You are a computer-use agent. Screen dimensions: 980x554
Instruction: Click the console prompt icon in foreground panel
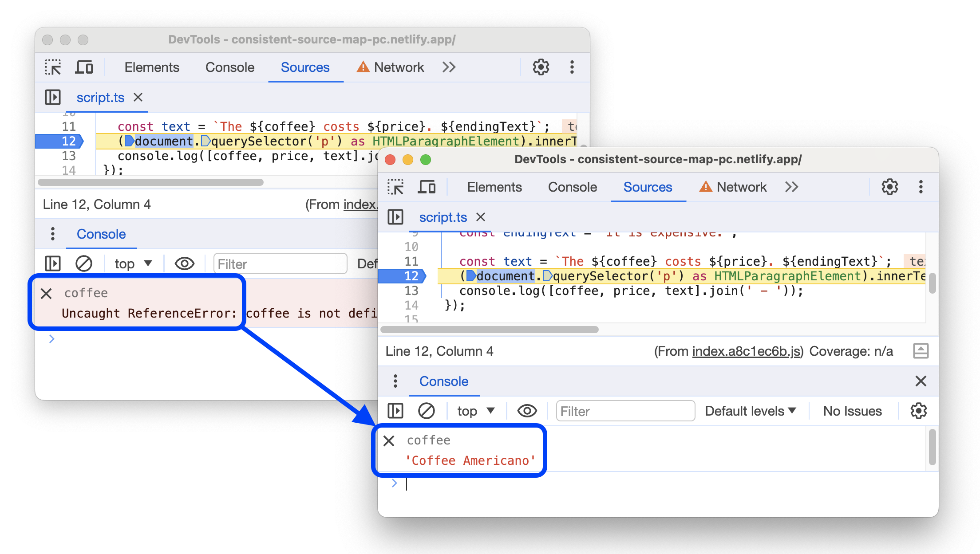pos(395,483)
